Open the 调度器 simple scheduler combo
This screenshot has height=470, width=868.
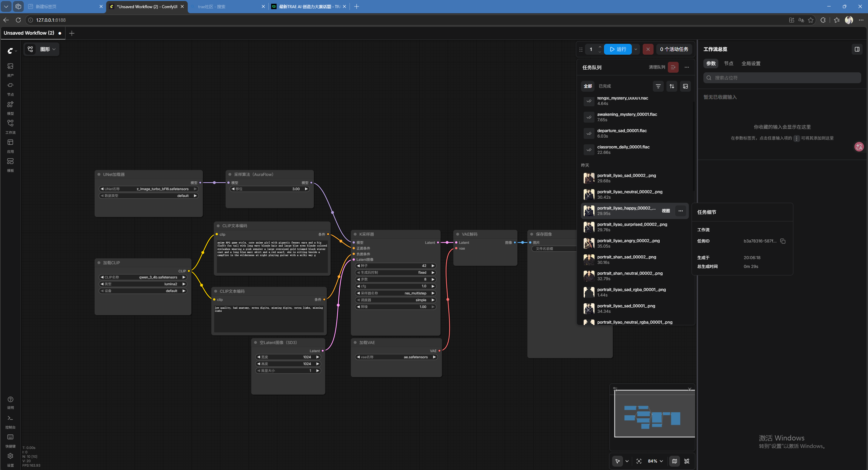[396, 300]
